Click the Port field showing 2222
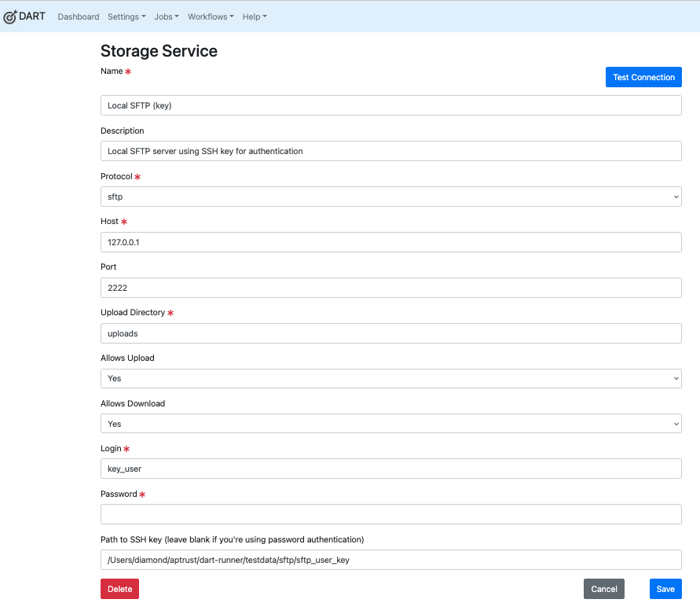Screen dimensions: 700x614 point(390,288)
